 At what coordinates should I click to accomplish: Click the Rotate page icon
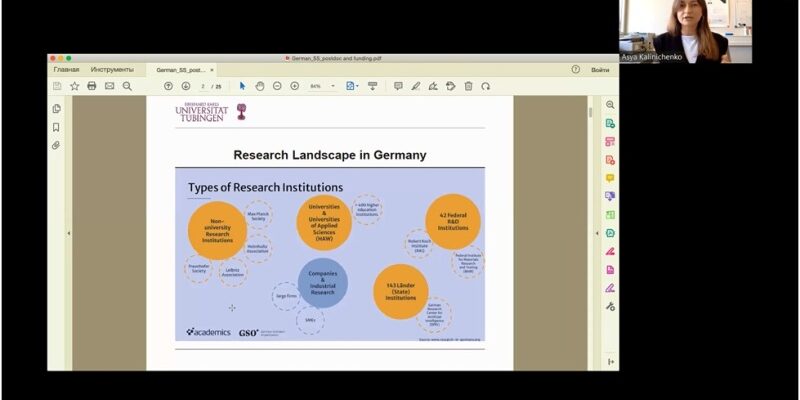tap(486, 86)
